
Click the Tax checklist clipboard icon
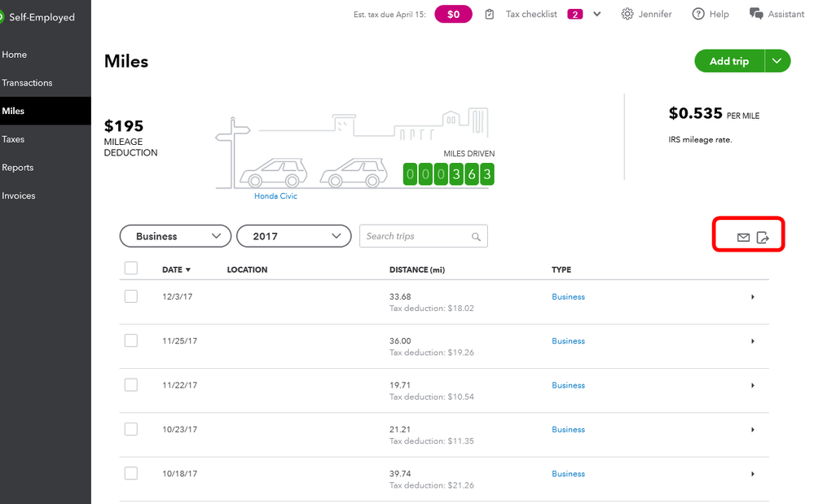[x=490, y=14]
